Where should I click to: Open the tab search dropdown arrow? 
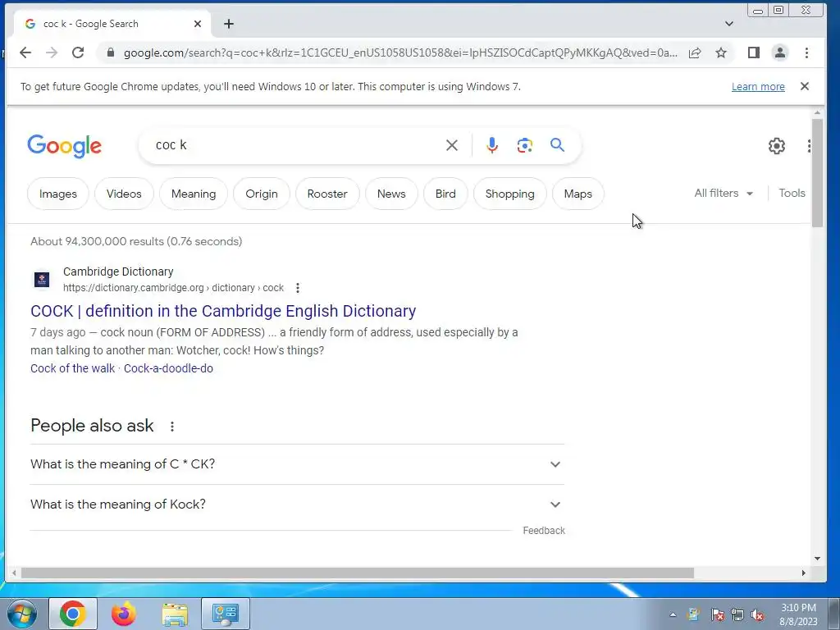click(729, 24)
